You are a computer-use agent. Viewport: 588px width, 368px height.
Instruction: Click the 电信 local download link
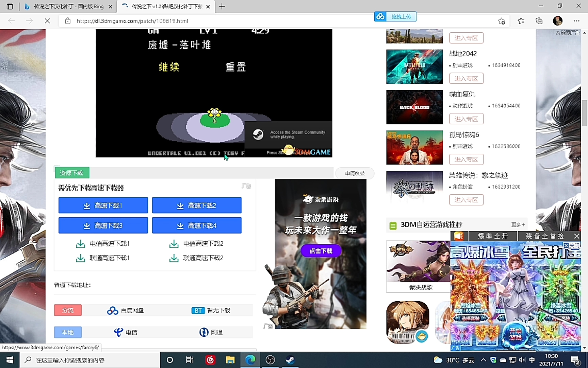tap(126, 332)
